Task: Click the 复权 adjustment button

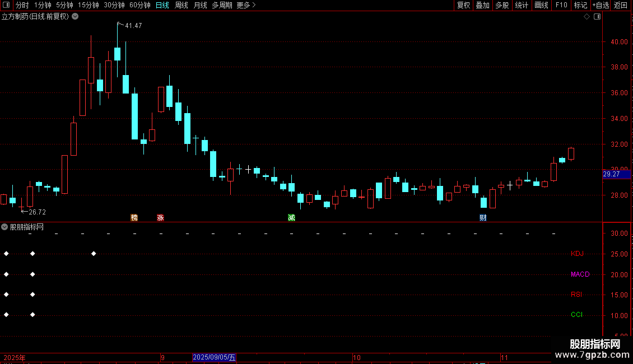Action: point(463,5)
